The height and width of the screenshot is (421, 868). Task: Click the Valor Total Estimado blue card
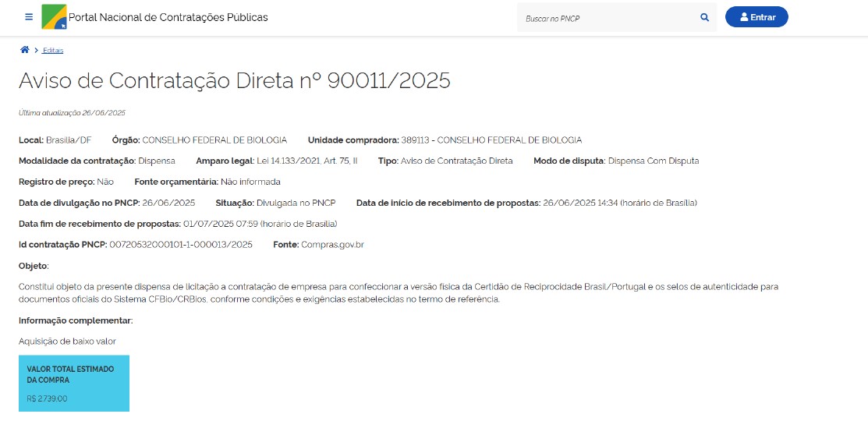[74, 383]
